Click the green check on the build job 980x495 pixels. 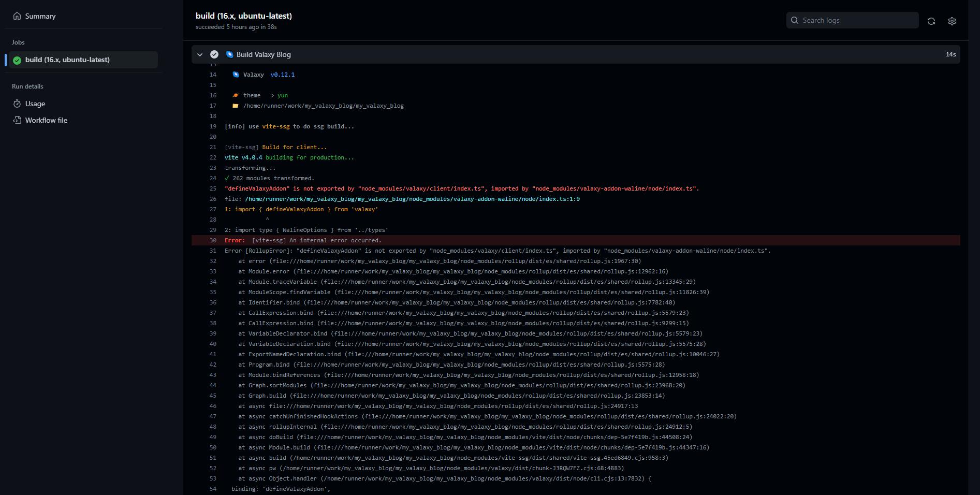pos(17,60)
